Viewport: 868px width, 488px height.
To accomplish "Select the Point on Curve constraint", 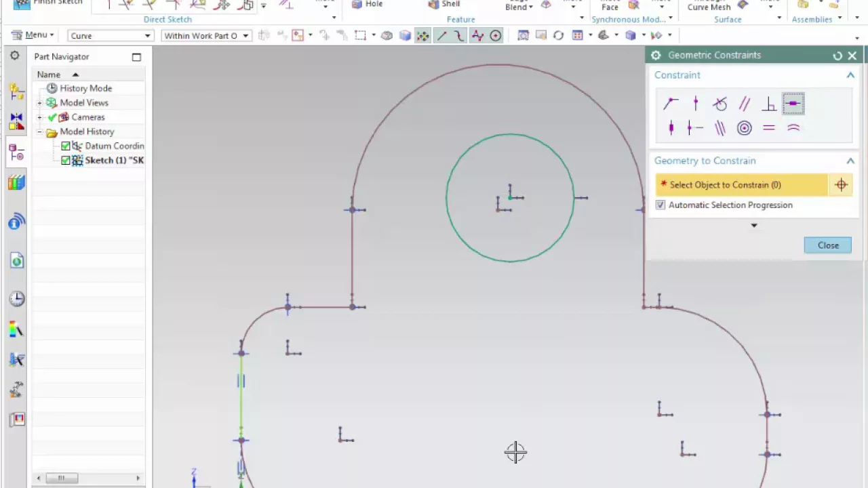I will pyautogui.click(x=695, y=104).
